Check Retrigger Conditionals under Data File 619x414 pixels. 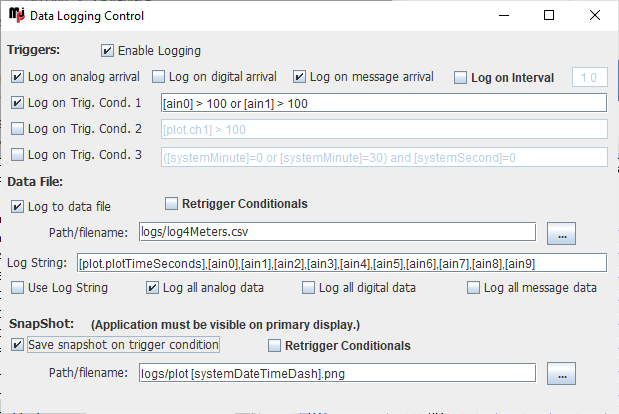click(171, 204)
